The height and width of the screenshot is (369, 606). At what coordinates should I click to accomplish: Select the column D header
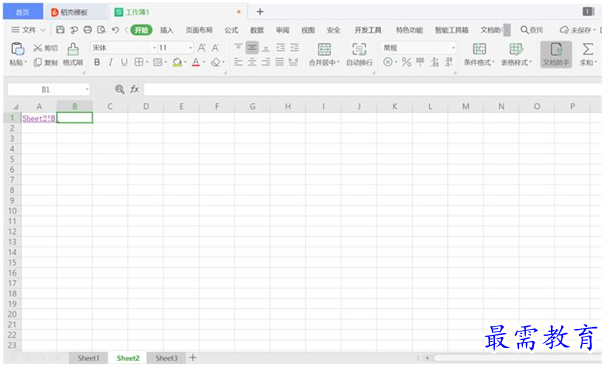point(146,106)
